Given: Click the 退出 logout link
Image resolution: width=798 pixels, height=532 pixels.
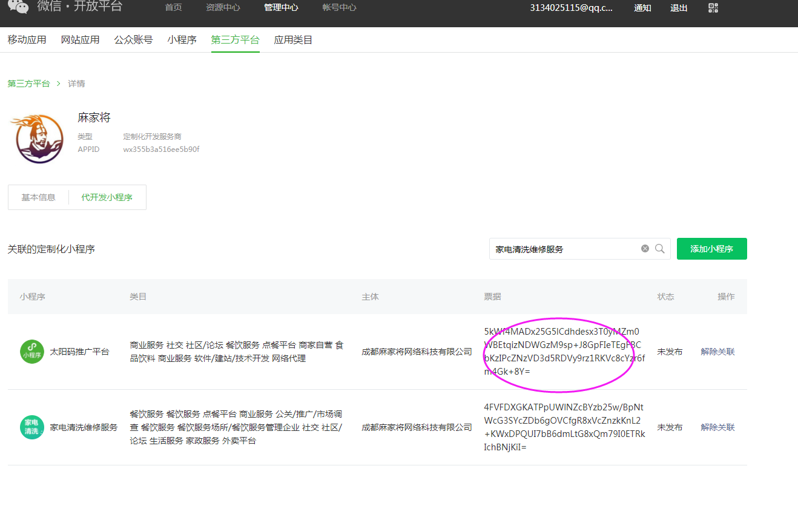Looking at the screenshot, I should point(679,8).
